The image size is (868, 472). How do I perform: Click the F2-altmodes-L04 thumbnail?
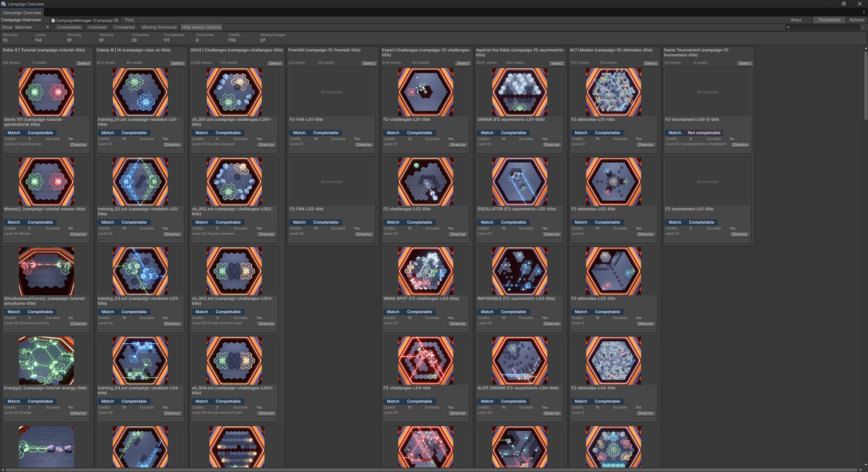pos(614,361)
